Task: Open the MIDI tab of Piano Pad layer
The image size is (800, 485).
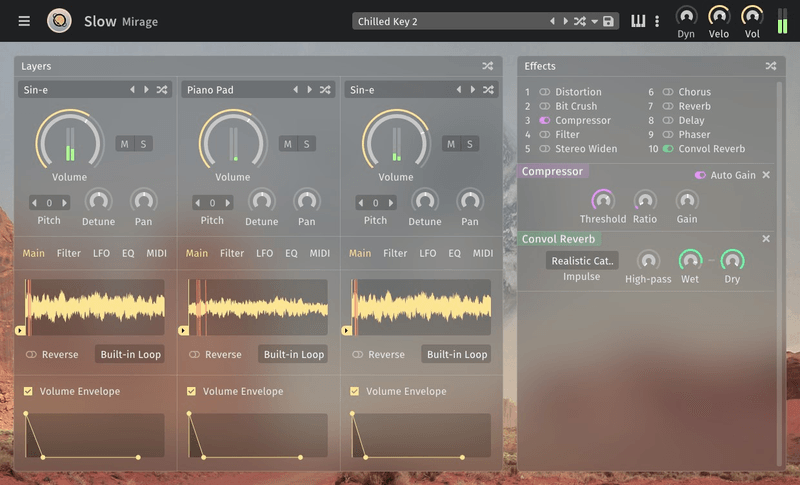Action: 320,253
